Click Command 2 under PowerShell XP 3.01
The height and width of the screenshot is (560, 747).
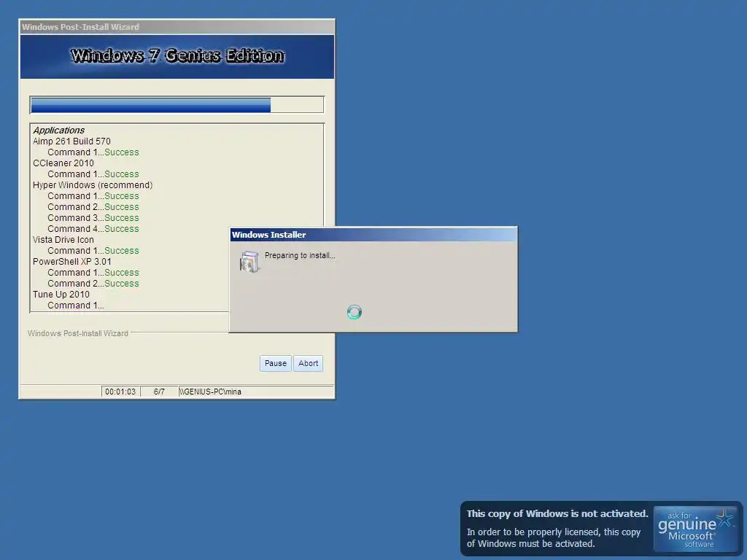(93, 284)
